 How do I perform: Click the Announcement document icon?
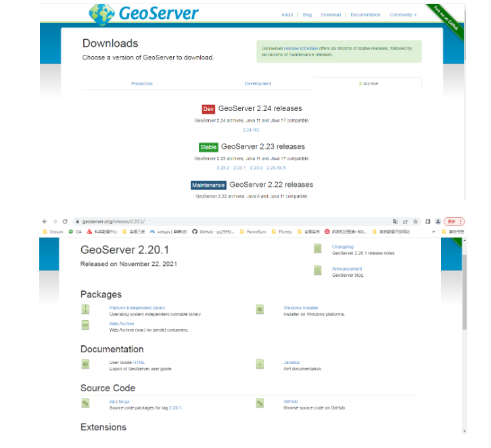pos(317,270)
